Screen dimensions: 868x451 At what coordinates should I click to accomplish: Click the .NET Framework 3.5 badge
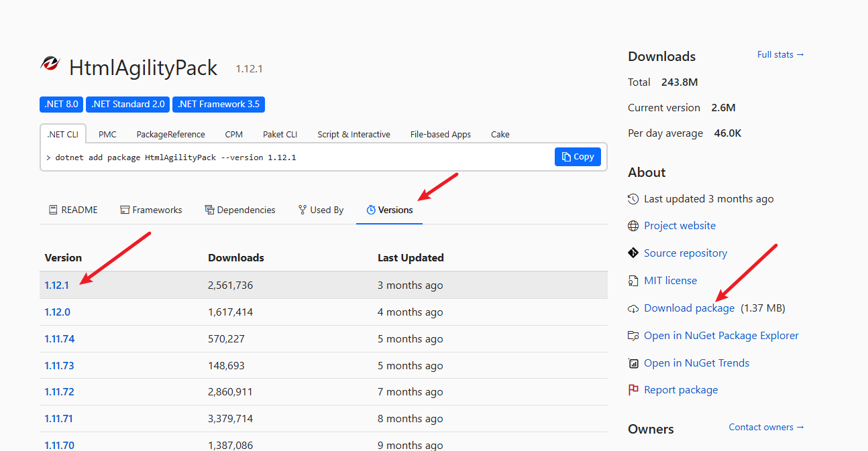[219, 105]
